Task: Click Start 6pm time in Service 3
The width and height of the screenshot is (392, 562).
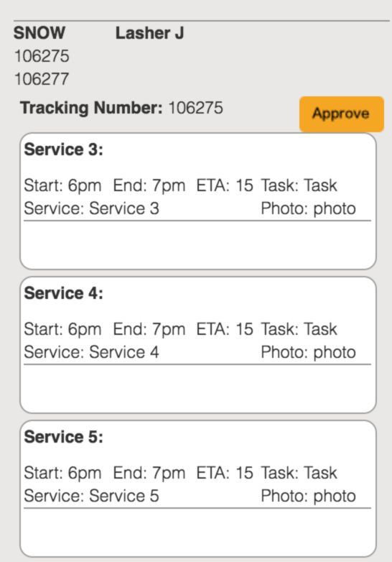Action: point(62,185)
